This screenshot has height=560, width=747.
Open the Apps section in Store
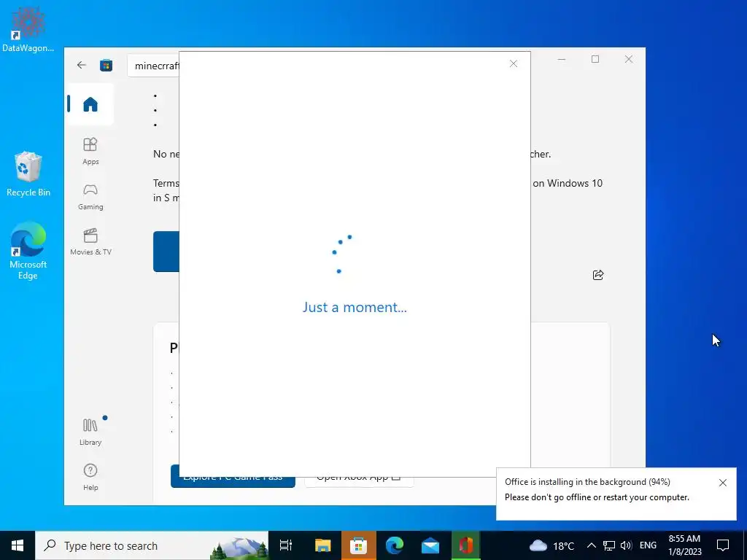(x=90, y=151)
